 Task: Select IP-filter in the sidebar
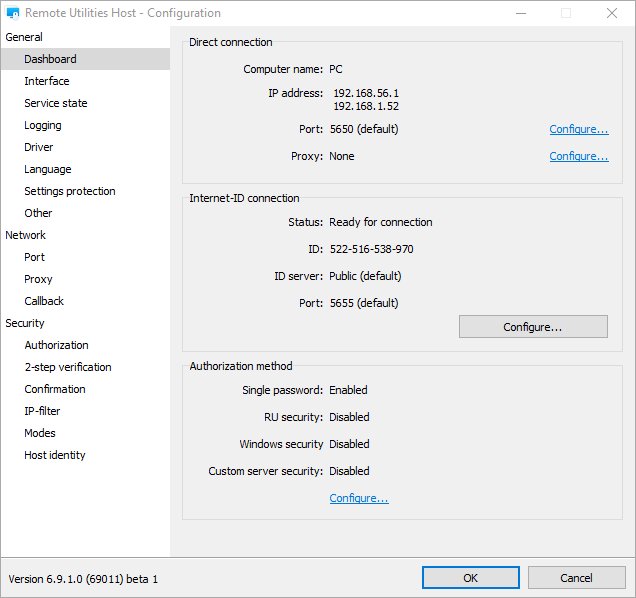pos(42,411)
